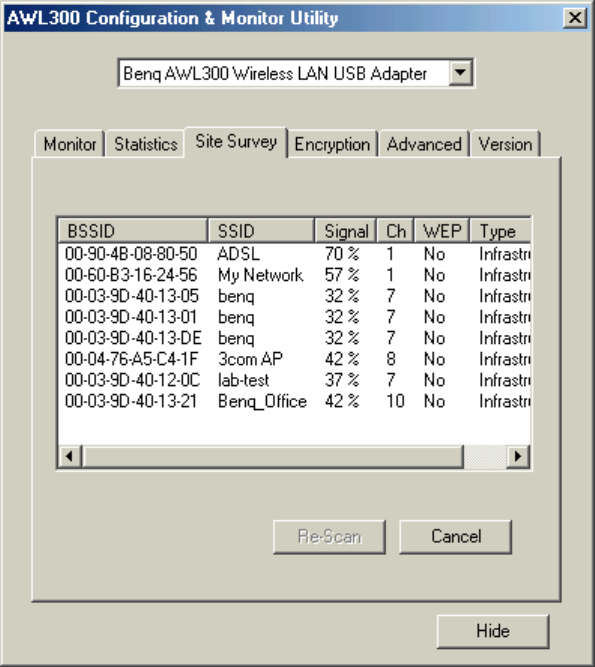Click WEP No value in ADSL row
This screenshot has width=595, height=667.
pyautogui.click(x=434, y=254)
